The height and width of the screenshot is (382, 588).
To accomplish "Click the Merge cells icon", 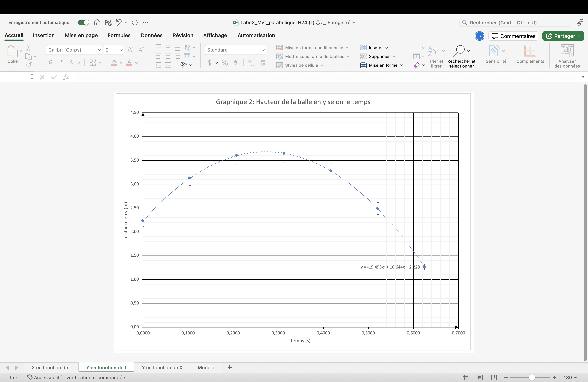I will click(x=187, y=56).
